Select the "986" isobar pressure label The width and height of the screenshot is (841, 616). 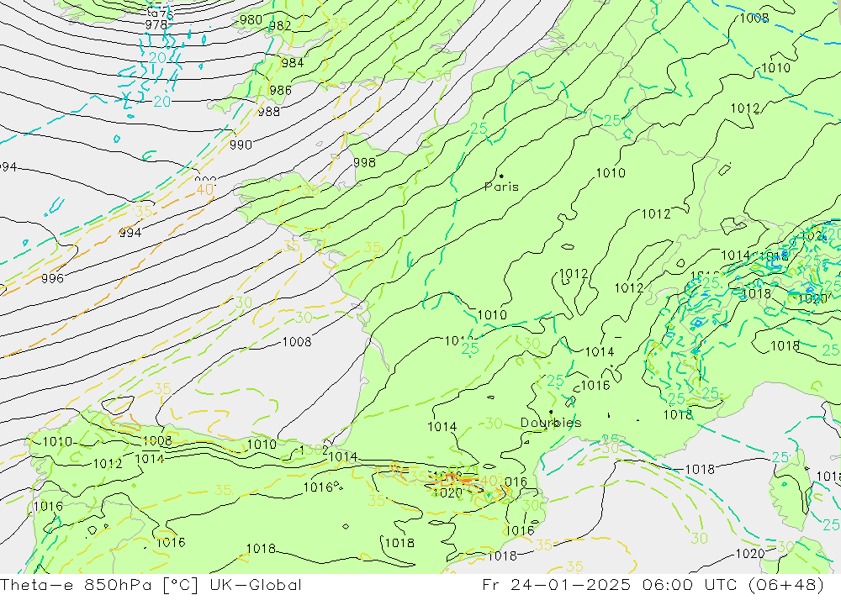(x=281, y=90)
